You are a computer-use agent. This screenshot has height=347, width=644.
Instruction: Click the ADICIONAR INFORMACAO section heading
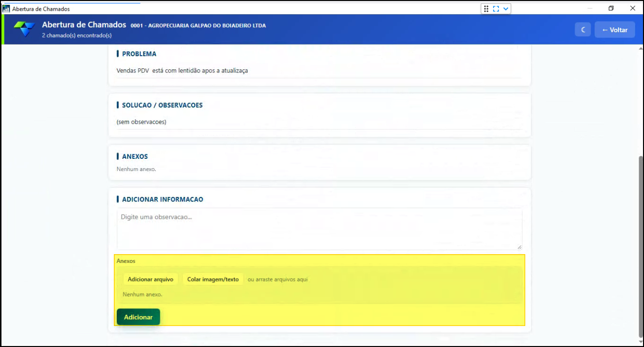point(163,199)
